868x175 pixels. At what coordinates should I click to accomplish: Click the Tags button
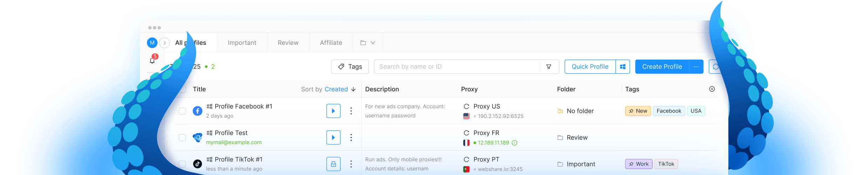click(x=350, y=67)
